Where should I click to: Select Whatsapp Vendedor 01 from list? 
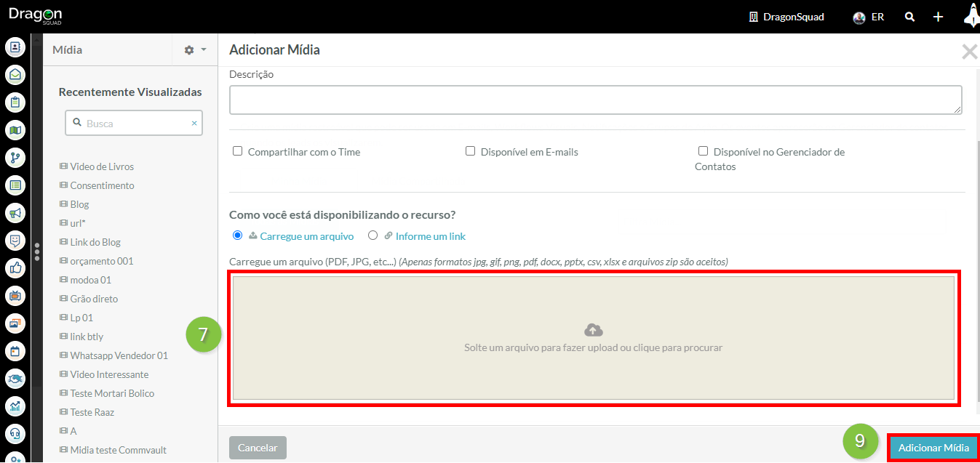click(x=119, y=355)
